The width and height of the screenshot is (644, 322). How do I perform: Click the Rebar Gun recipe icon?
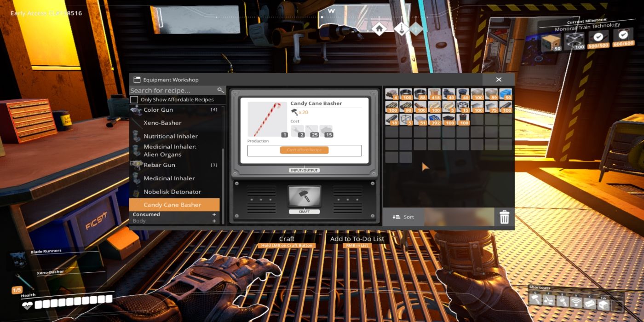click(x=136, y=165)
